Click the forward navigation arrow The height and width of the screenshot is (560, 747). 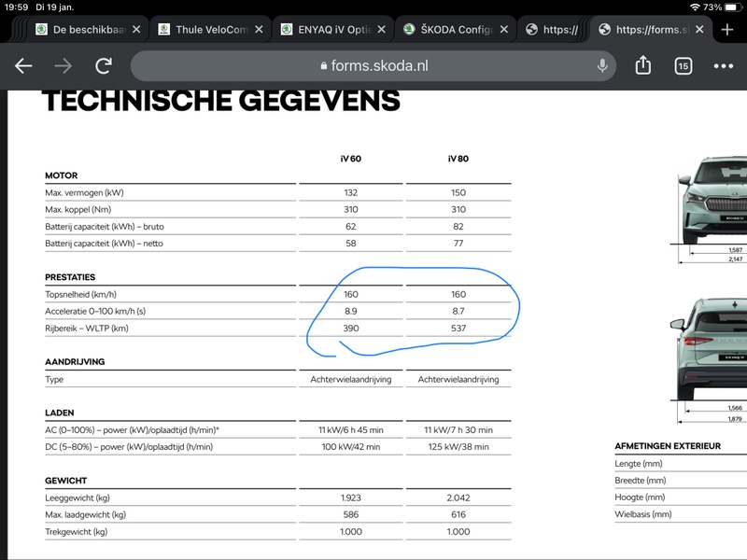click(x=63, y=65)
